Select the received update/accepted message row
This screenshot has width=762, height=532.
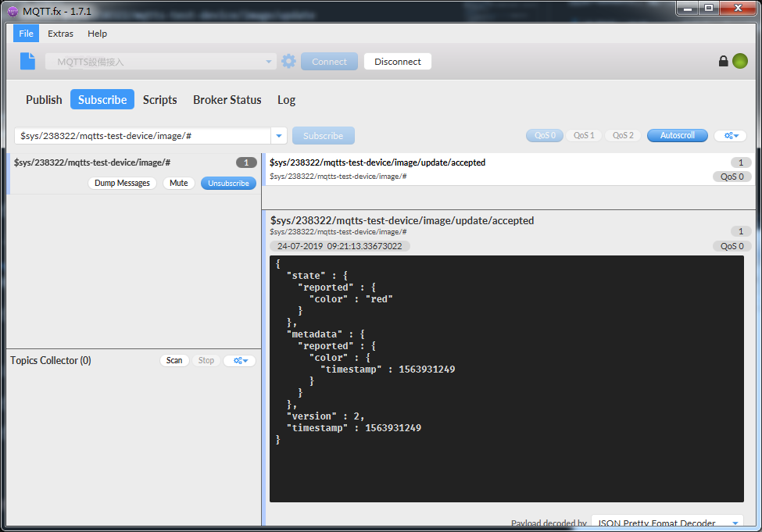tap(508, 169)
